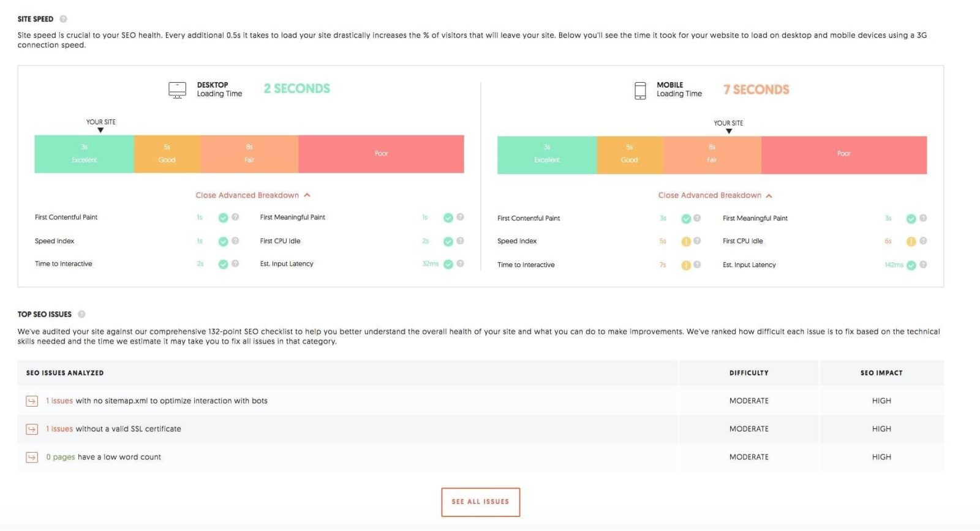
Task: Click the help icon beside Top SEO Issues
Action: click(x=81, y=314)
